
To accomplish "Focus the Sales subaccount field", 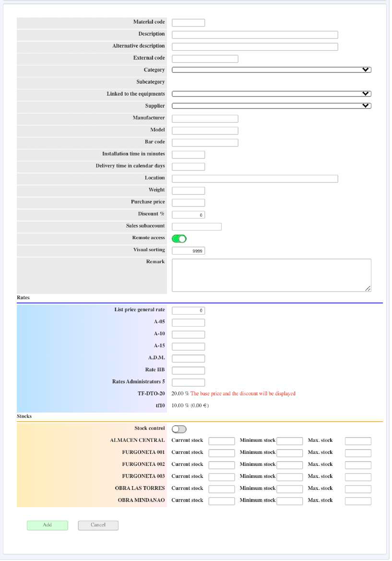I will [x=197, y=227].
